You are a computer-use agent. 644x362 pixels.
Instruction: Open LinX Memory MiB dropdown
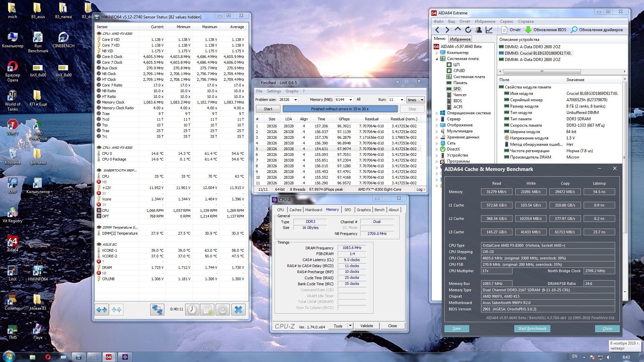point(351,100)
